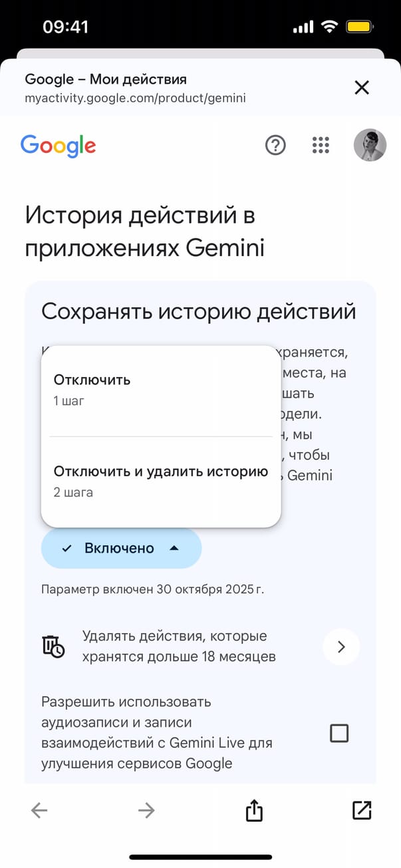
Task: Tap "Удалять действия, которые хранятся дольше 18 месяцев"
Action: [x=178, y=647]
